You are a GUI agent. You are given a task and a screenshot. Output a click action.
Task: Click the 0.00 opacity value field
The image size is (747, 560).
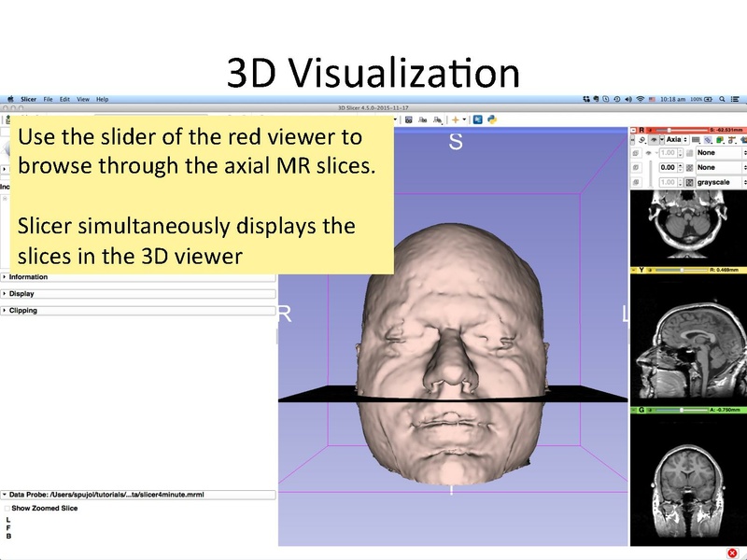pos(669,168)
